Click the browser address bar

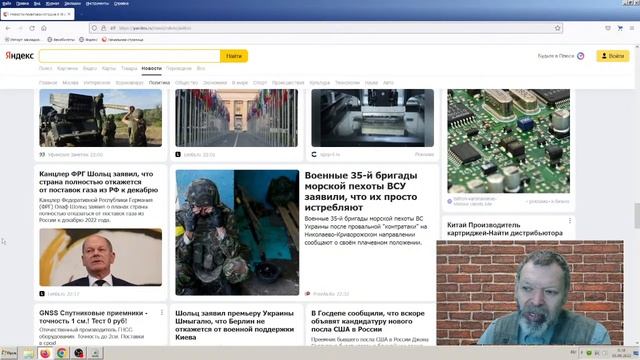click(327, 28)
